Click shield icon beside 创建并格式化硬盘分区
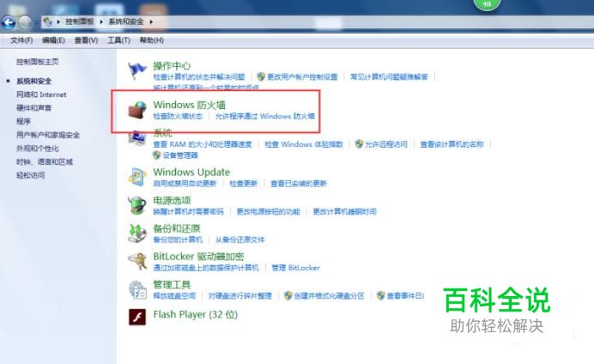This screenshot has width=594, height=364. pos(288,295)
